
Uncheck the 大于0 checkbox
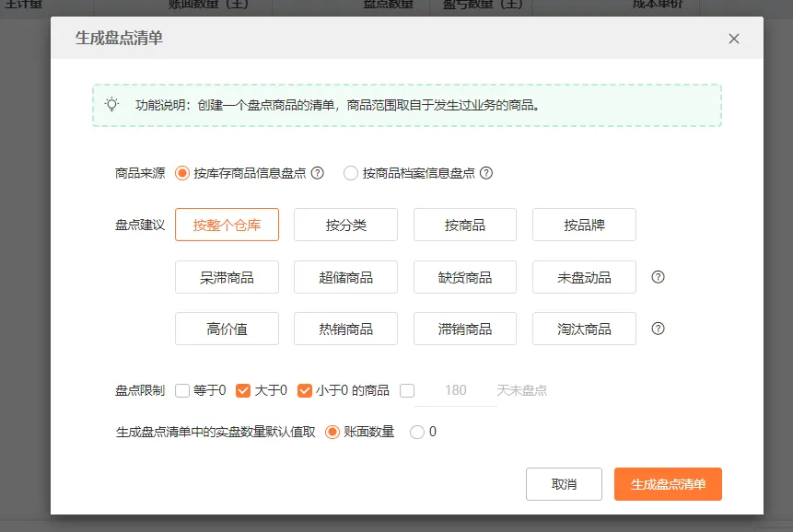243,390
